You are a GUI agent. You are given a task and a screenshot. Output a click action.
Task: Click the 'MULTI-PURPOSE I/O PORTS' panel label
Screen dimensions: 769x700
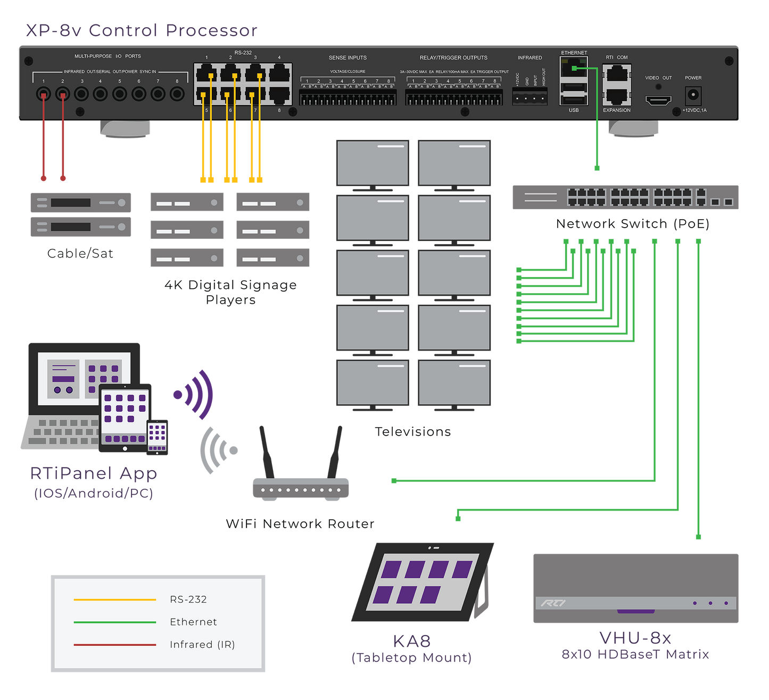[108, 56]
